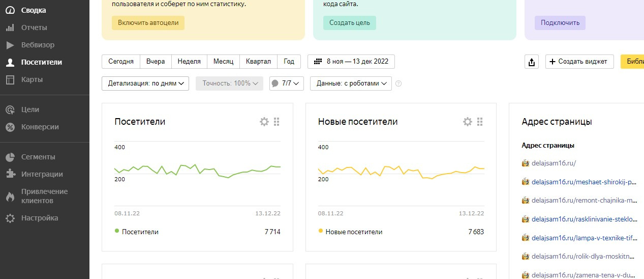Open the remont-chajnika page link
This screenshot has height=279, width=644.
click(x=584, y=201)
